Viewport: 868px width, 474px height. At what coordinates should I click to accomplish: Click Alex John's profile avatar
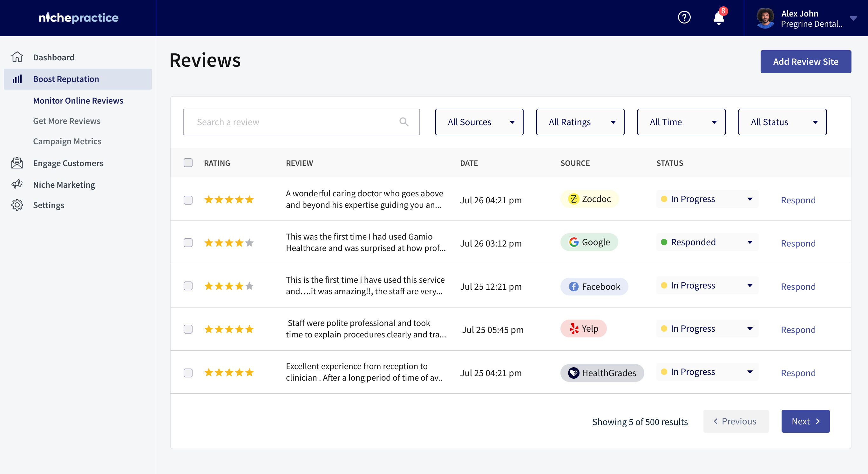pos(765,18)
